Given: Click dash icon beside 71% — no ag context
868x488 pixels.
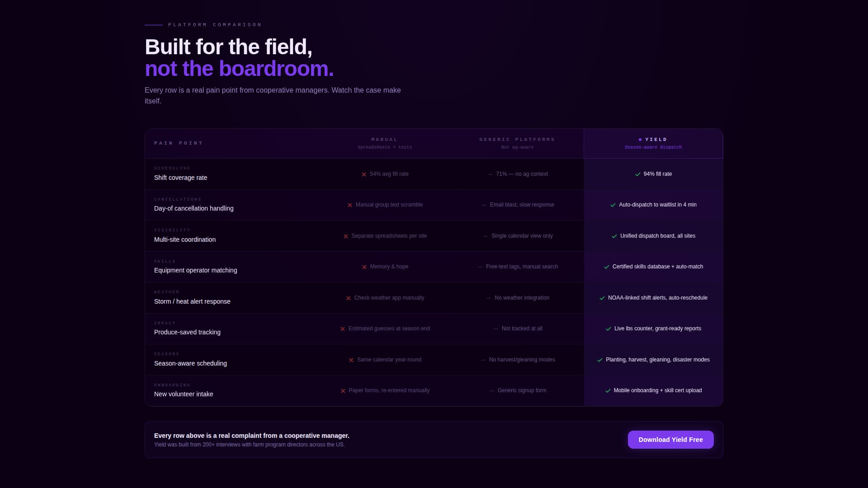Looking at the screenshot, I should click(491, 174).
